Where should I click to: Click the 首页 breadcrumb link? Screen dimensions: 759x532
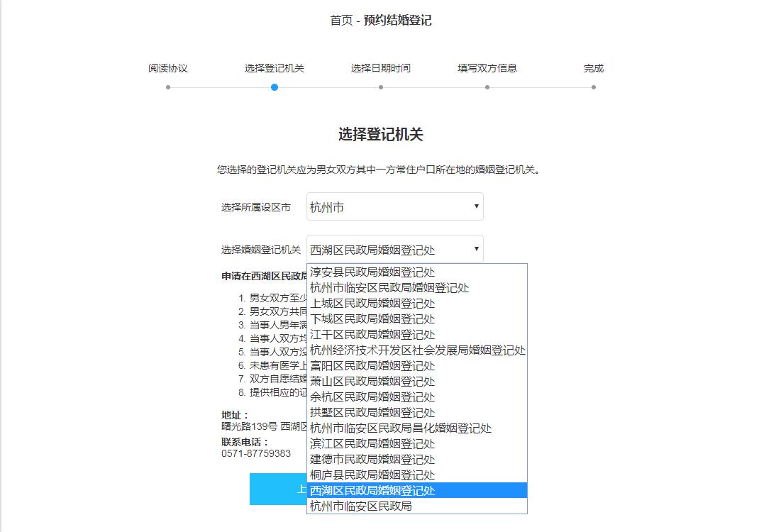click(x=341, y=21)
